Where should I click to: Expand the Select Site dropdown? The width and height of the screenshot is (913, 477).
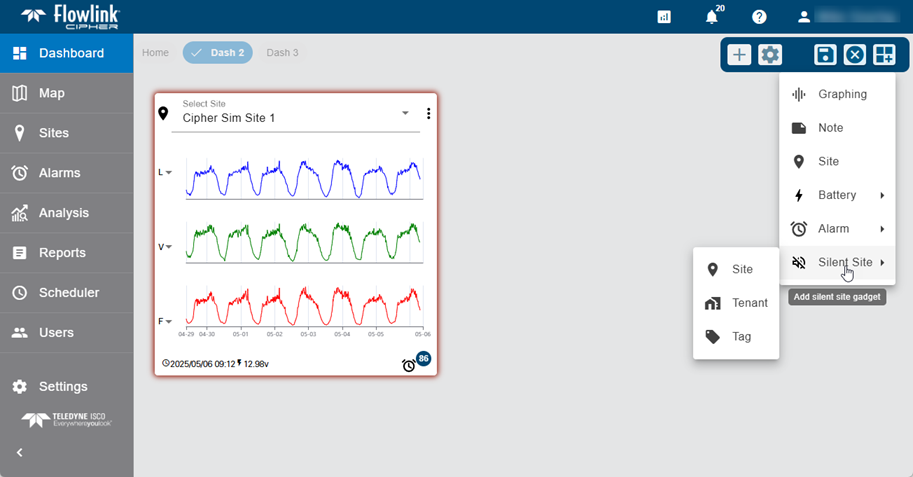[x=405, y=114]
